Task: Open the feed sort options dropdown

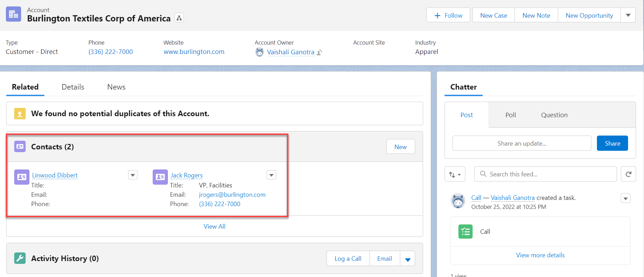Action: [x=455, y=174]
